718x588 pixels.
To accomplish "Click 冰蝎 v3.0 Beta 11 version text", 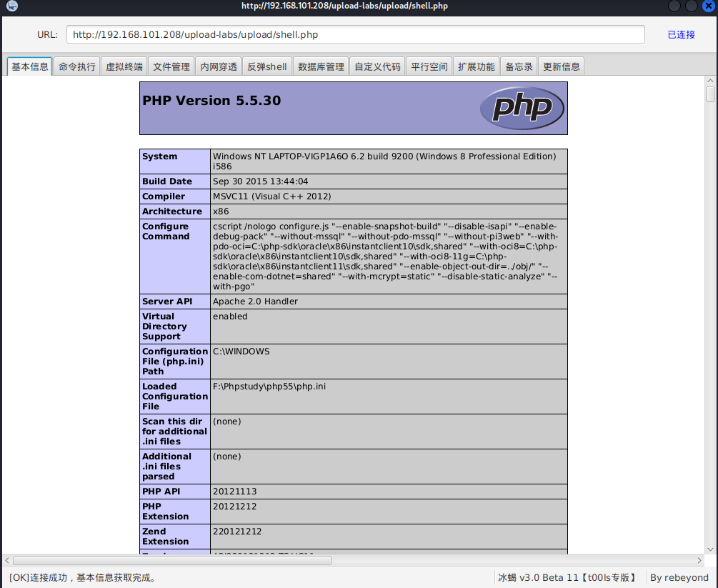I will click(x=567, y=578).
